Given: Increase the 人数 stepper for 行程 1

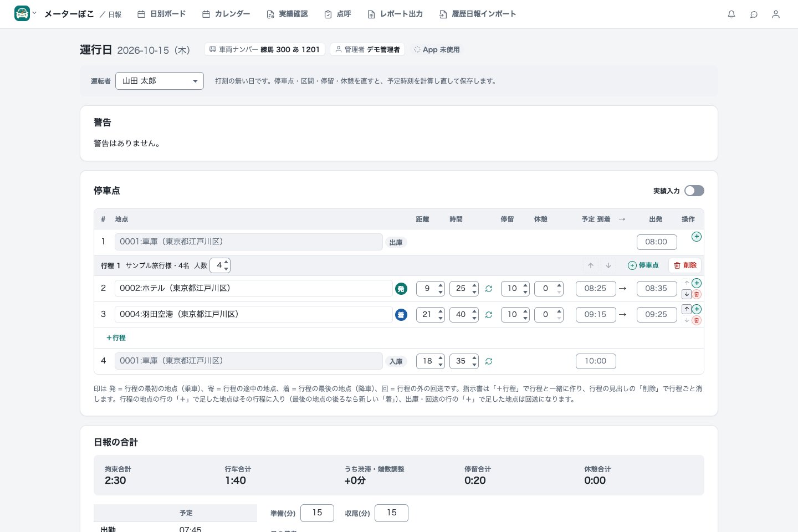Looking at the screenshot, I should 226,263.
